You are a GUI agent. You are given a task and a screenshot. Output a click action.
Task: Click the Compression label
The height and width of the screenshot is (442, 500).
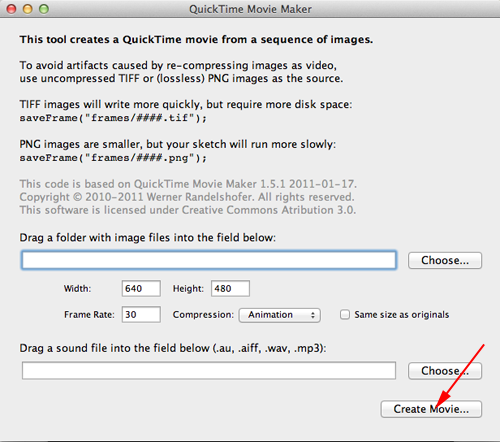tap(203, 315)
